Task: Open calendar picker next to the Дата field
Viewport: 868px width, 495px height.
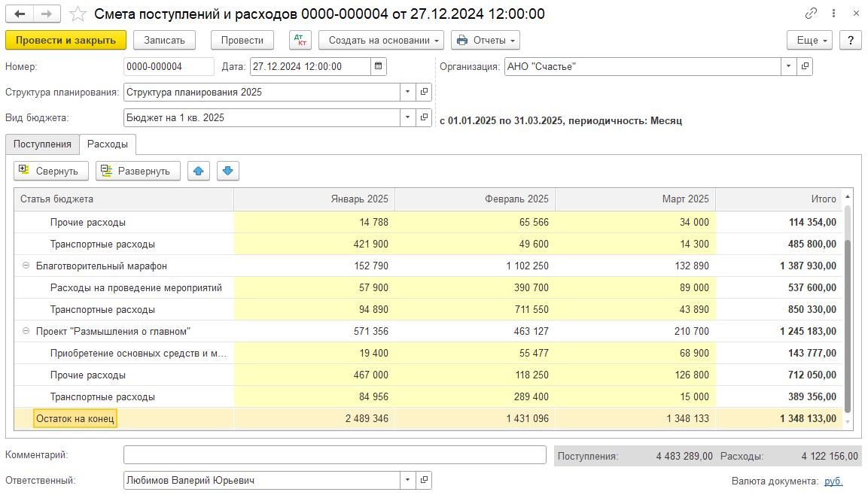Action: [x=380, y=67]
